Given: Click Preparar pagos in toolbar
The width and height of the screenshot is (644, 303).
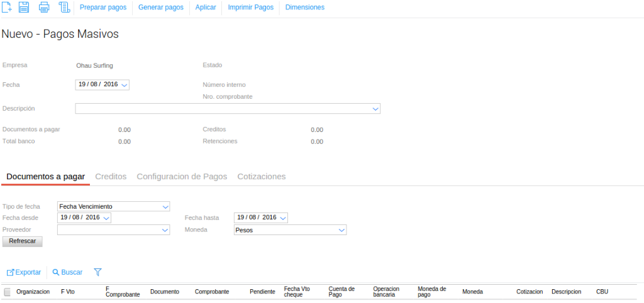Looking at the screenshot, I should click(x=103, y=8).
